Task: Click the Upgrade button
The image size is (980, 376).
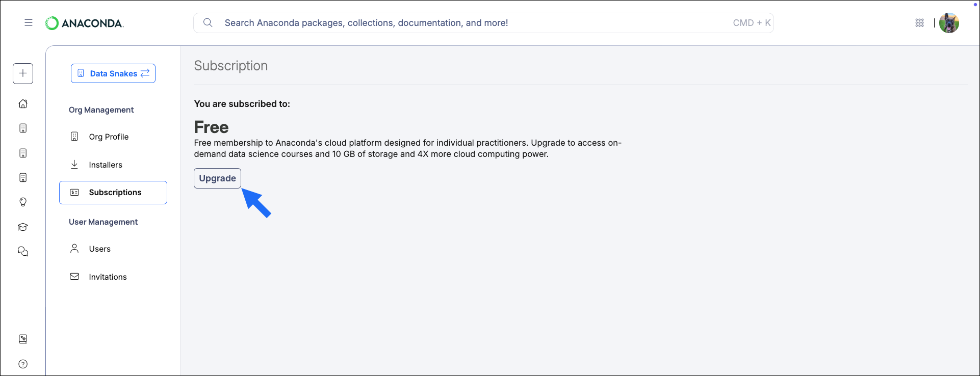Action: (x=217, y=178)
